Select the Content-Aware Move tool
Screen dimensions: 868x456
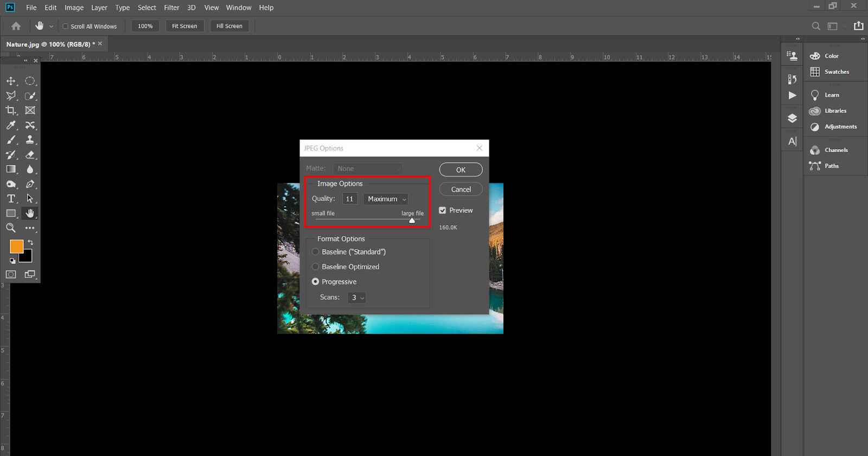point(30,125)
